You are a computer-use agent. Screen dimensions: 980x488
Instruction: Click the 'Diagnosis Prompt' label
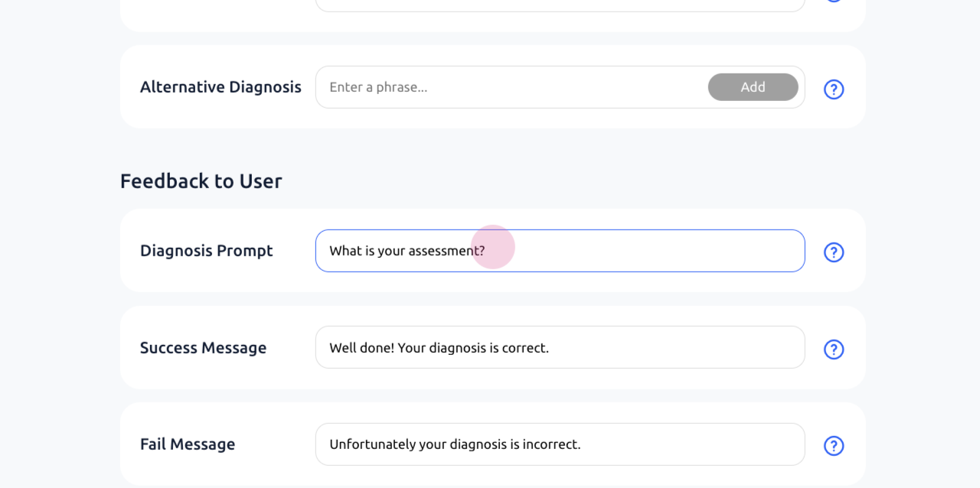[206, 251]
